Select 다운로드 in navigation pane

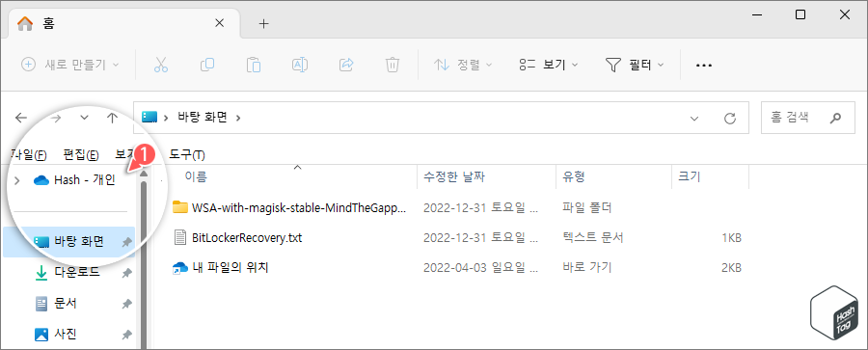click(69, 273)
